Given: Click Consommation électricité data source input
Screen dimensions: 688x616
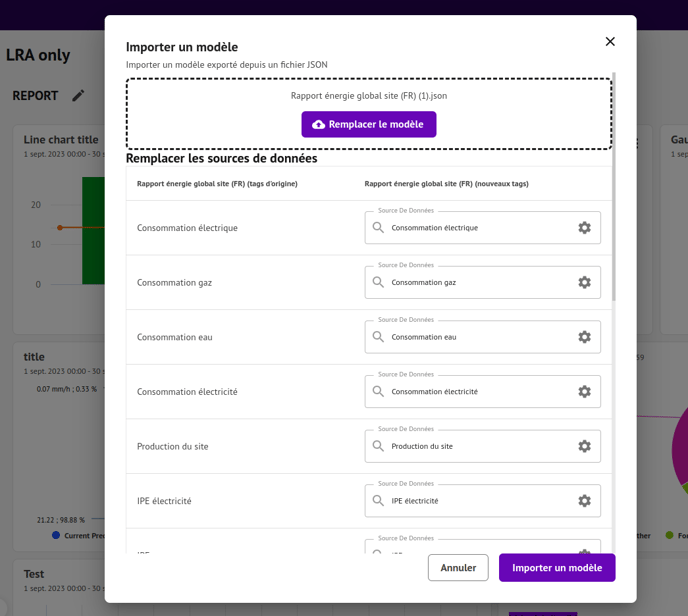Looking at the screenshot, I should pyautogui.click(x=475, y=392).
